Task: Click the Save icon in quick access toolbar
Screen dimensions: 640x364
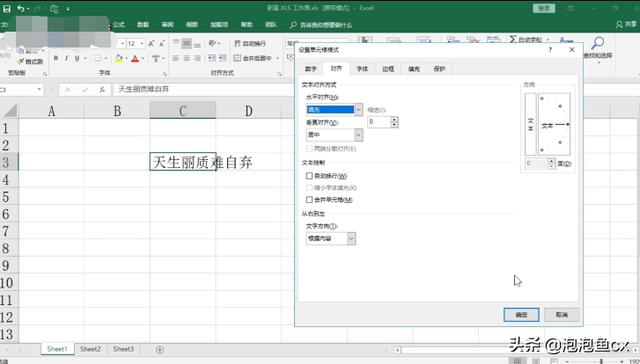Action: (7, 8)
